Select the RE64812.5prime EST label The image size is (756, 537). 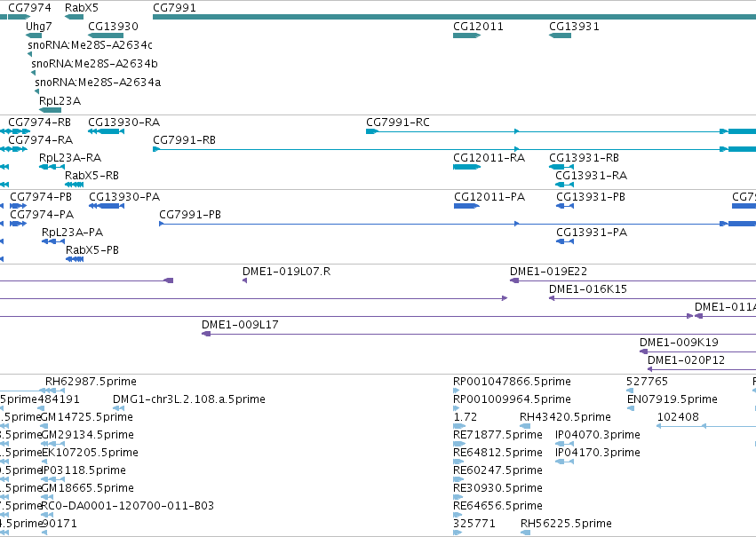pyautogui.click(x=498, y=454)
